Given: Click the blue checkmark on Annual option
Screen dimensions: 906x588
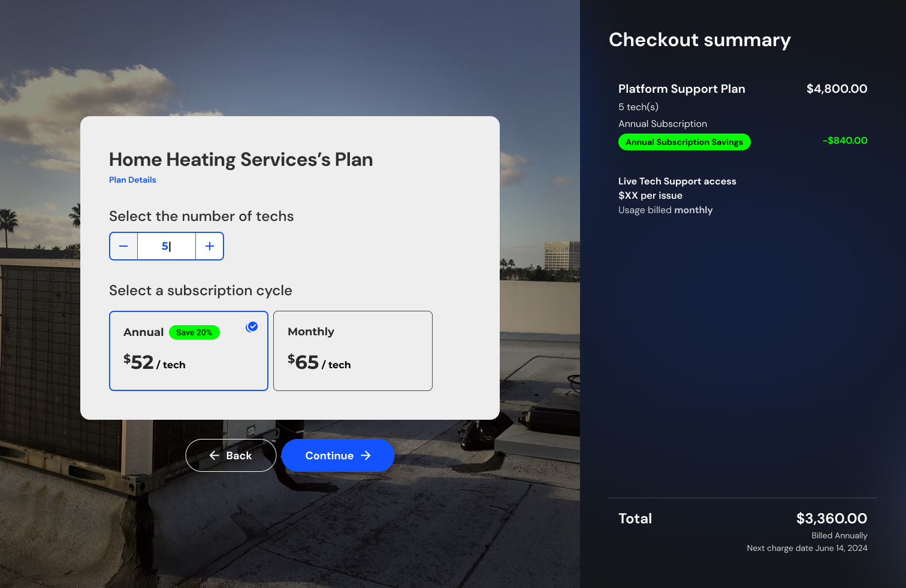Looking at the screenshot, I should (x=252, y=326).
